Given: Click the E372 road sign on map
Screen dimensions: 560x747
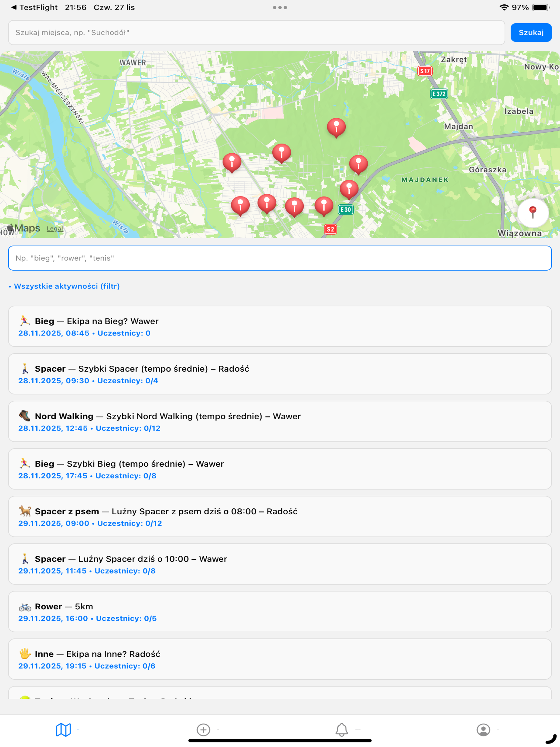Looking at the screenshot, I should coord(439,94).
